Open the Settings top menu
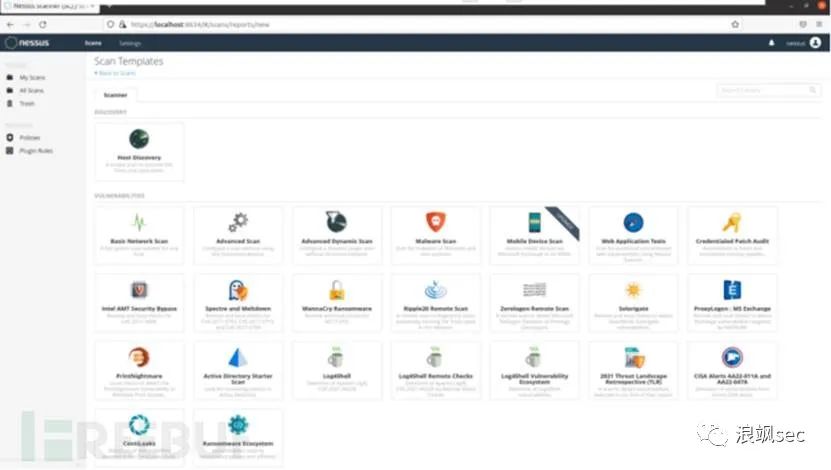This screenshot has height=470, width=831. click(130, 43)
